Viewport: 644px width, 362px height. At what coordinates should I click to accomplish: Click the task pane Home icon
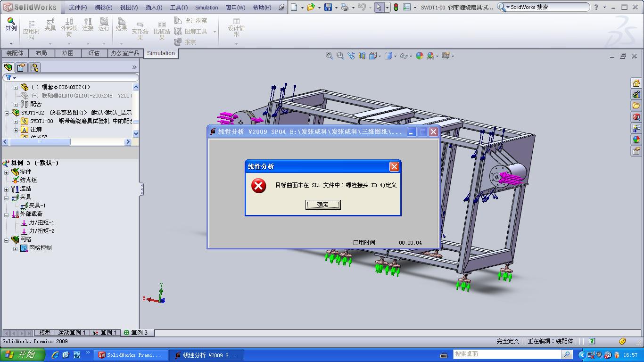[636, 83]
